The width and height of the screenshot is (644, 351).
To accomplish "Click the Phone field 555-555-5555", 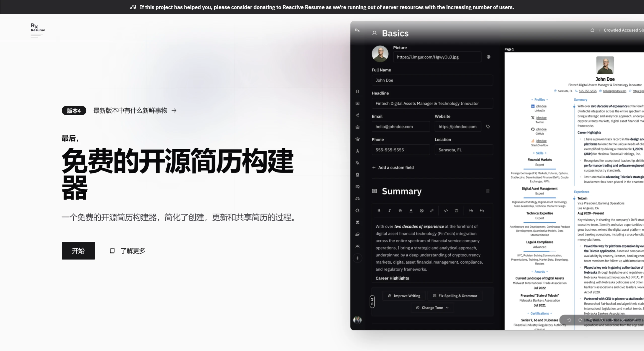I will click(x=401, y=150).
